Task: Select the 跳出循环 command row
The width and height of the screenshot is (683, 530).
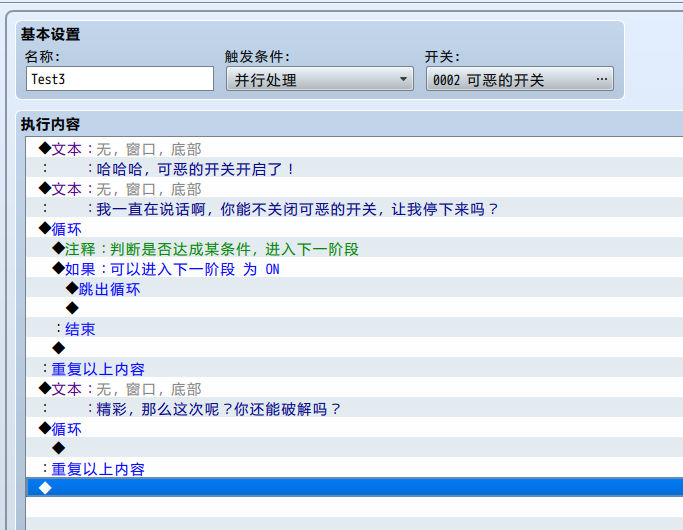Action: click(x=355, y=287)
